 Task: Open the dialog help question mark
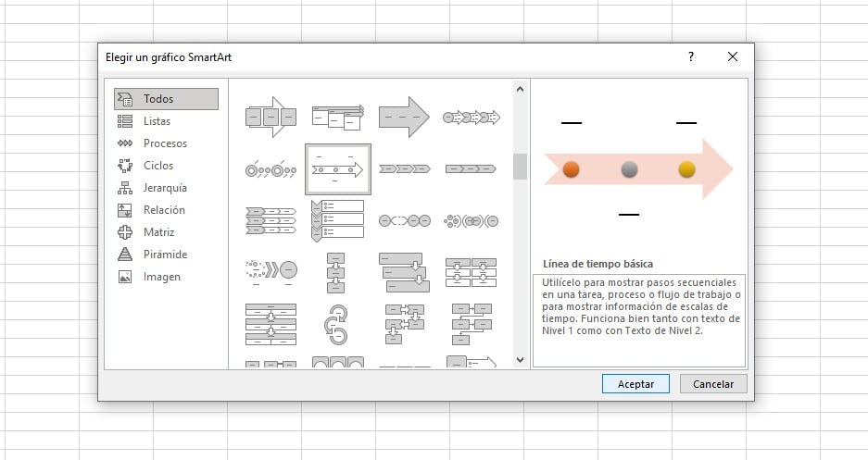(x=690, y=57)
